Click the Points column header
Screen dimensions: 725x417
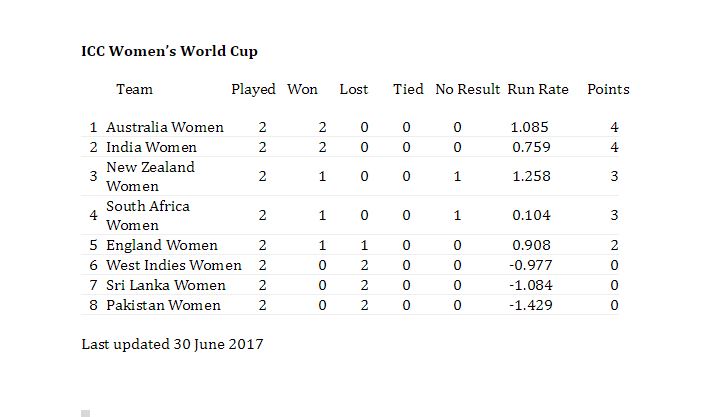pyautogui.click(x=608, y=89)
